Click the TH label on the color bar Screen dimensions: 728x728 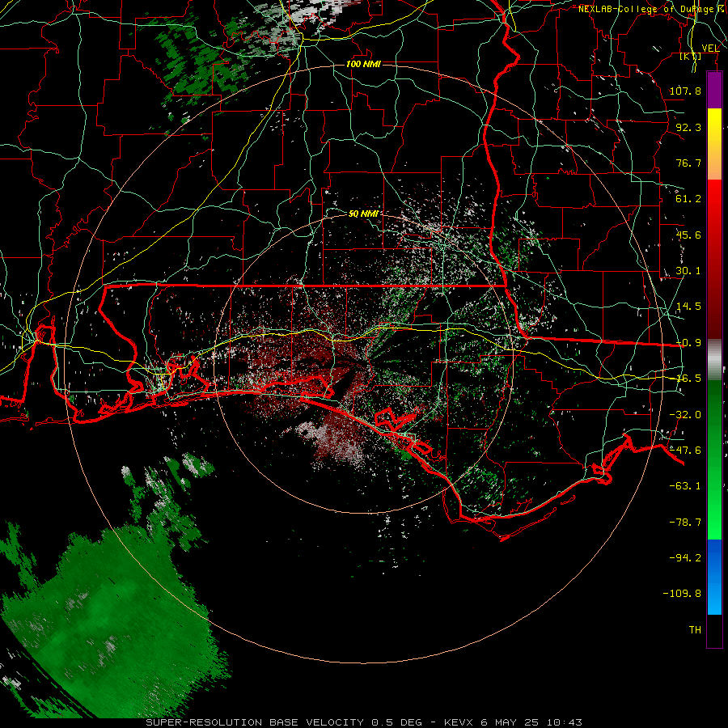(695, 630)
